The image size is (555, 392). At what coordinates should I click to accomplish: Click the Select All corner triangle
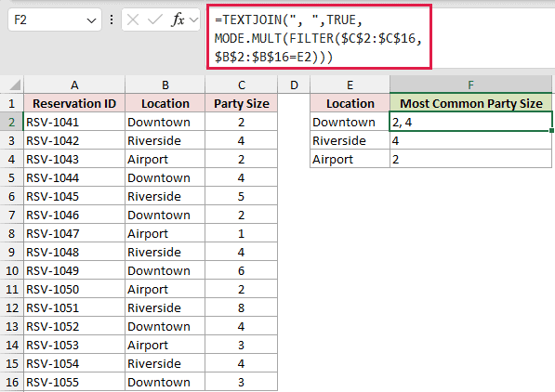click(14, 85)
